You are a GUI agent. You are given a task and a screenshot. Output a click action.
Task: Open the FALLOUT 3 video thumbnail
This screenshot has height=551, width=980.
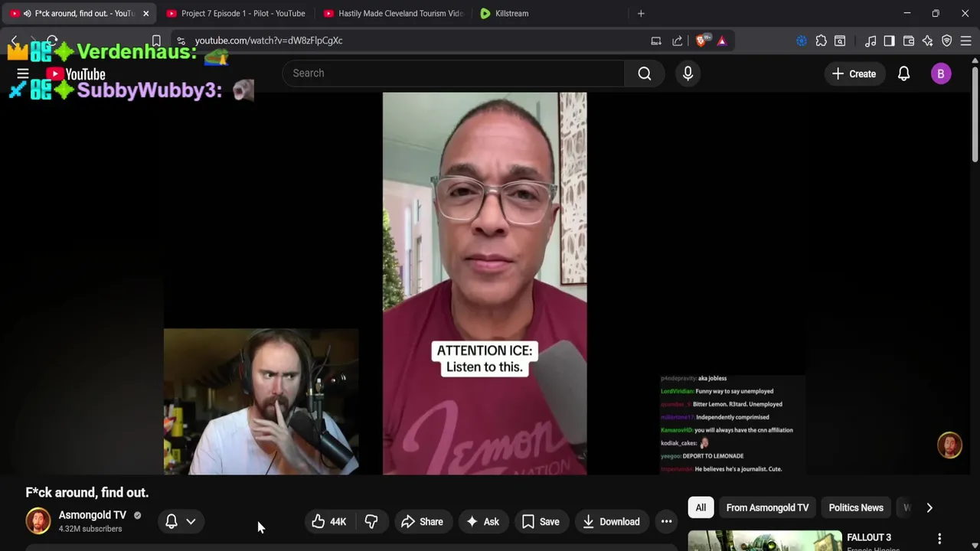[765, 540]
